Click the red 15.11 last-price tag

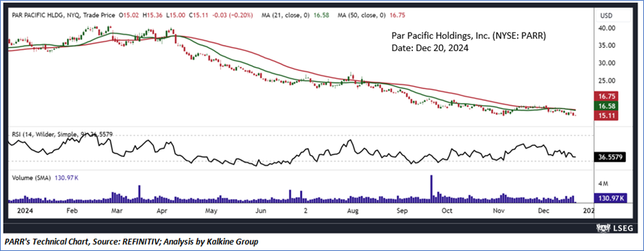(x=606, y=115)
